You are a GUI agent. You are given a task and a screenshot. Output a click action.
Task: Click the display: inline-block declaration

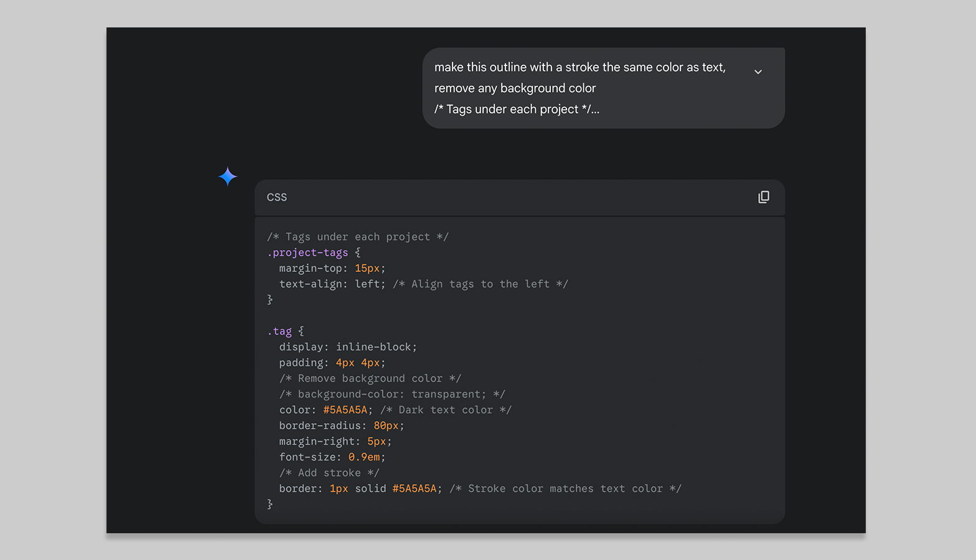point(347,347)
